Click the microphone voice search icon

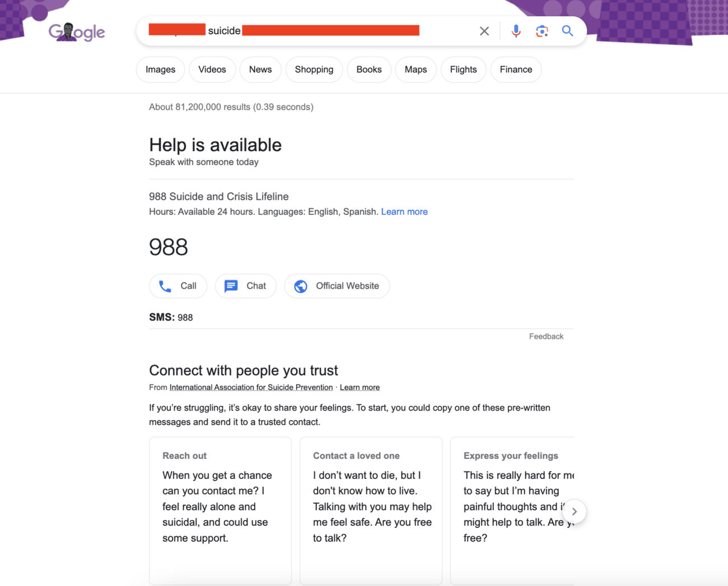(x=515, y=31)
